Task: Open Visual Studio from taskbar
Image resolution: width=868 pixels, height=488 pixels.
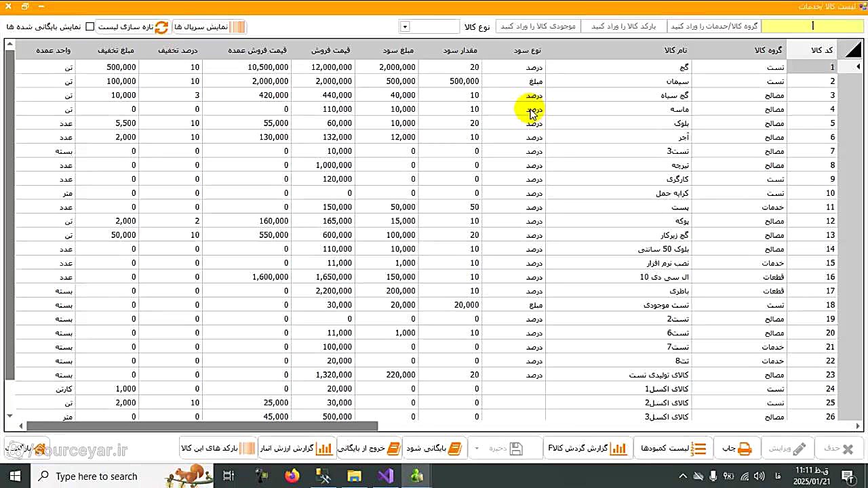Action: tap(386, 476)
